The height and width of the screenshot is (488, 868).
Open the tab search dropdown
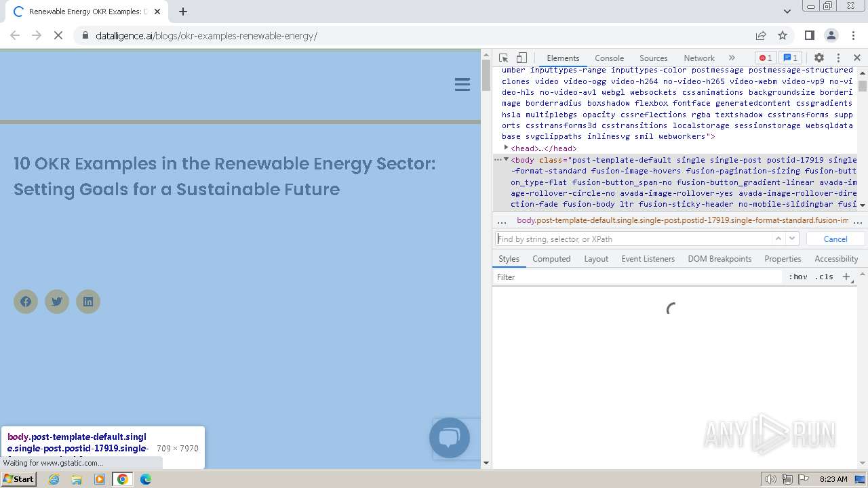tap(787, 12)
